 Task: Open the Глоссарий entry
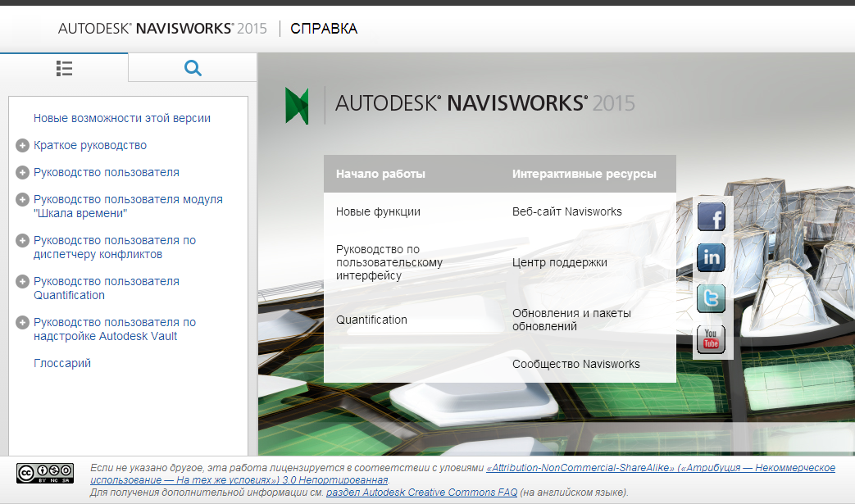click(x=62, y=363)
